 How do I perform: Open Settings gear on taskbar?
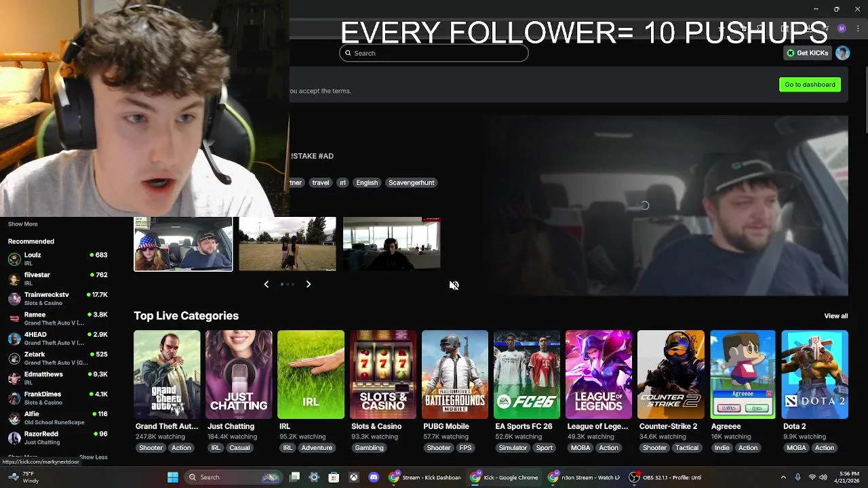coord(314,477)
